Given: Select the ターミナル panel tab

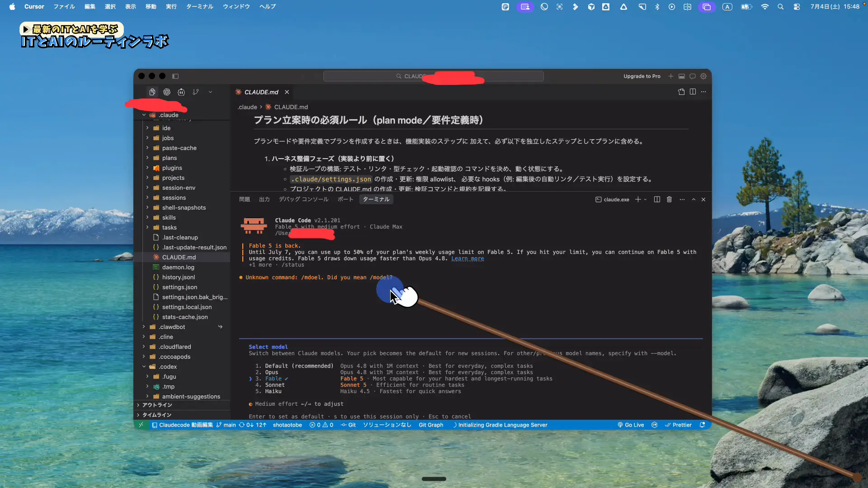Looking at the screenshot, I should (376, 199).
